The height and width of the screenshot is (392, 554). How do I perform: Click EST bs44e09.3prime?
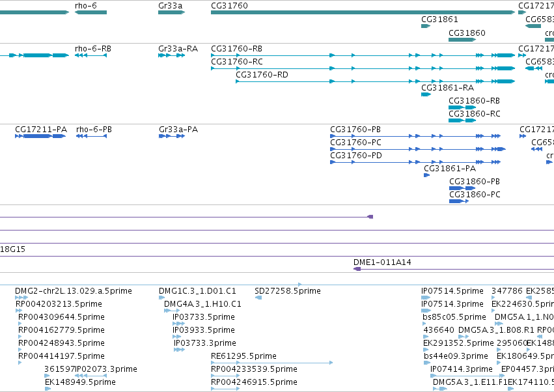click(x=427, y=363)
